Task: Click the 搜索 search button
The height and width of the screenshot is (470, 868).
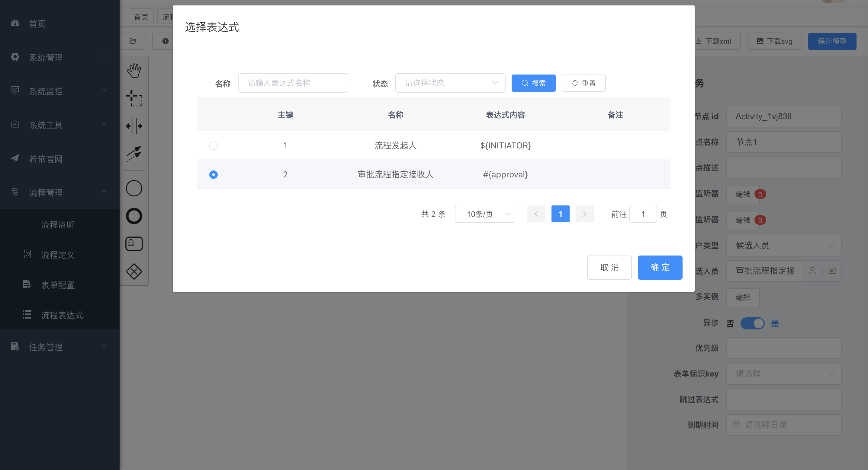Action: pyautogui.click(x=533, y=83)
